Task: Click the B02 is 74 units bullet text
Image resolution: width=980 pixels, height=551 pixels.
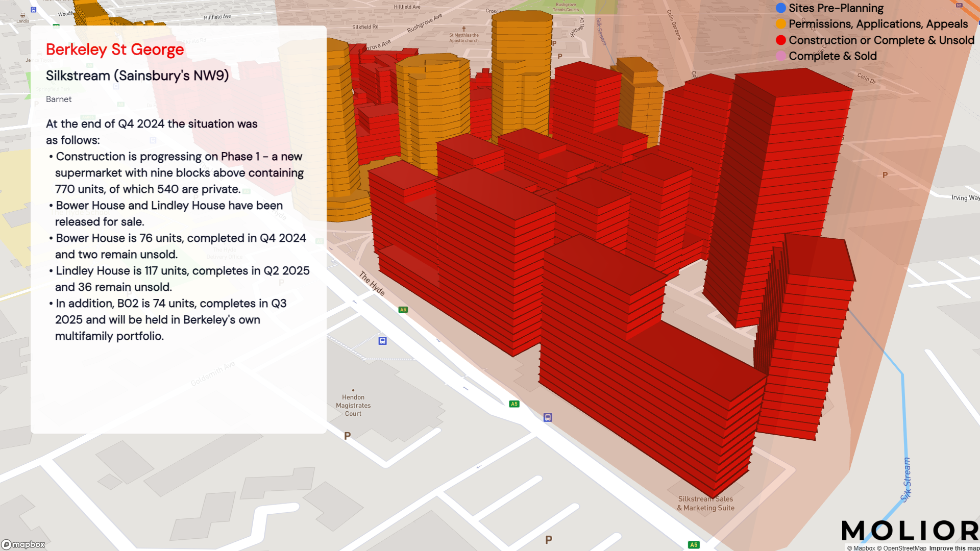Action: click(168, 319)
